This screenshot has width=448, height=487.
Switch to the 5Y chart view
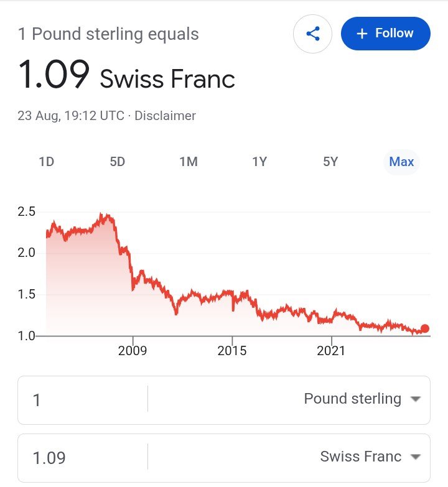(330, 162)
